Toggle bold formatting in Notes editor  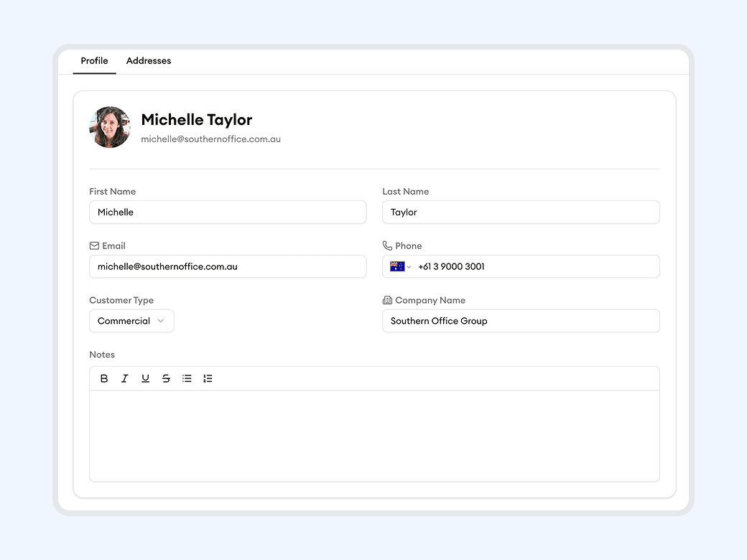104,378
